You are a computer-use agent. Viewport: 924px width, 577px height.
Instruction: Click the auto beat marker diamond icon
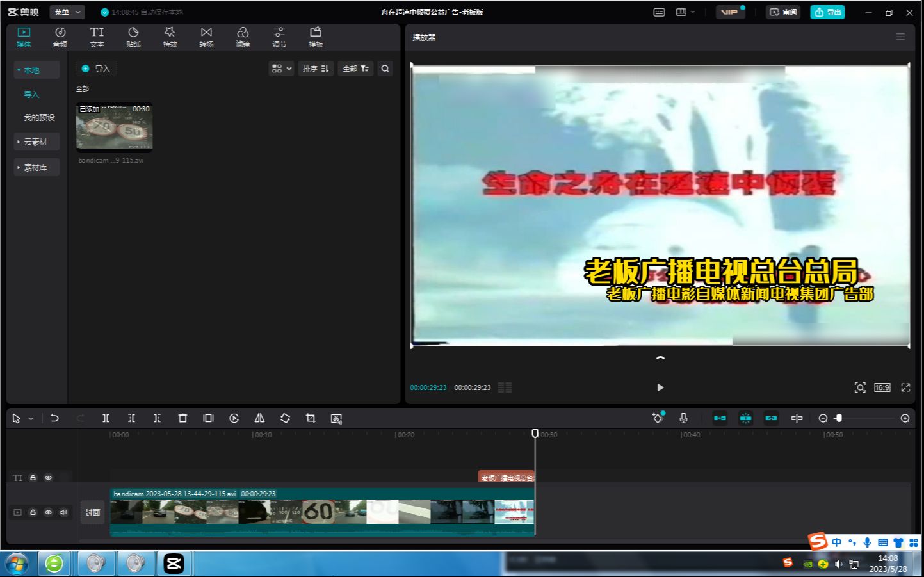click(658, 418)
